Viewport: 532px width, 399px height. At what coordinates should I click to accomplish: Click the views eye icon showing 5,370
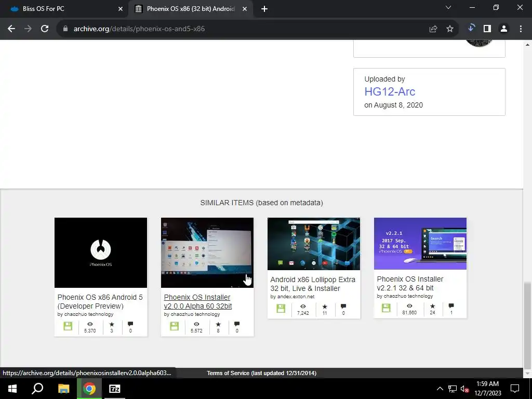click(90, 324)
